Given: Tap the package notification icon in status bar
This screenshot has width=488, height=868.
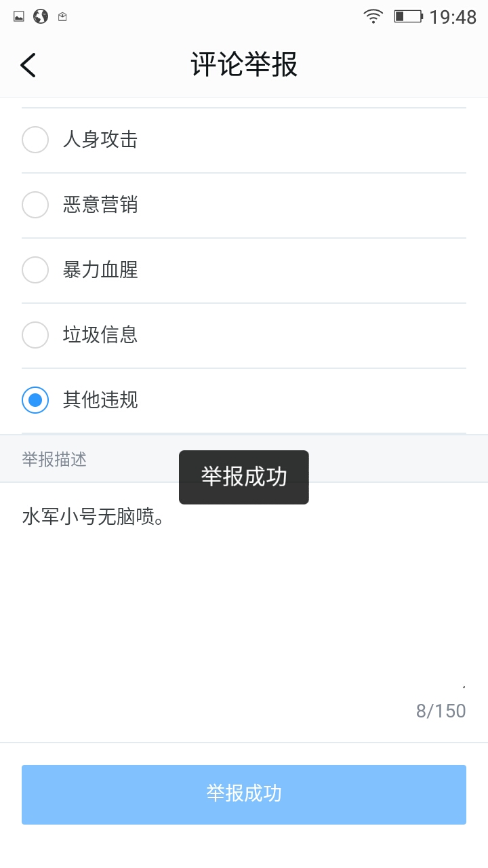Looking at the screenshot, I should pos(62,16).
